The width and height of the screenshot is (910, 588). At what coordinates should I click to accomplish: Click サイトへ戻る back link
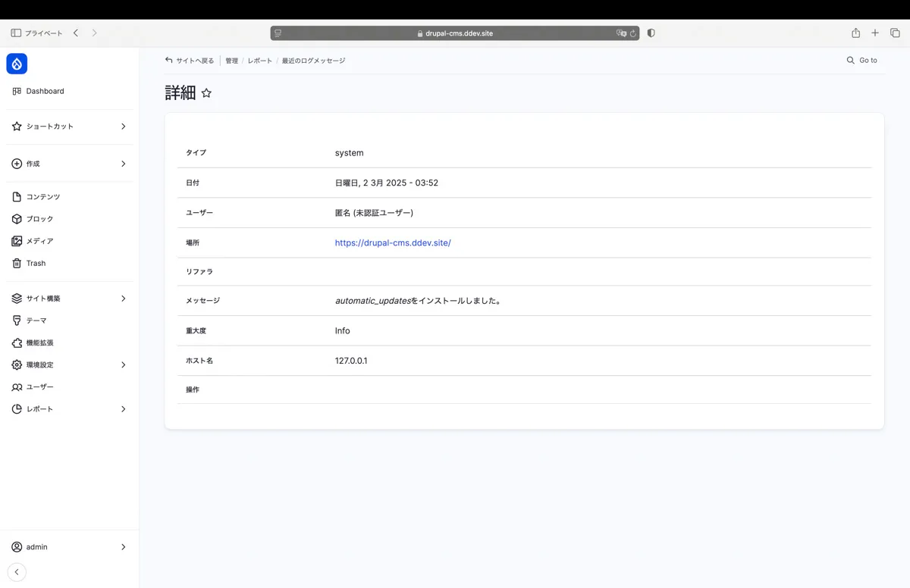pyautogui.click(x=190, y=61)
